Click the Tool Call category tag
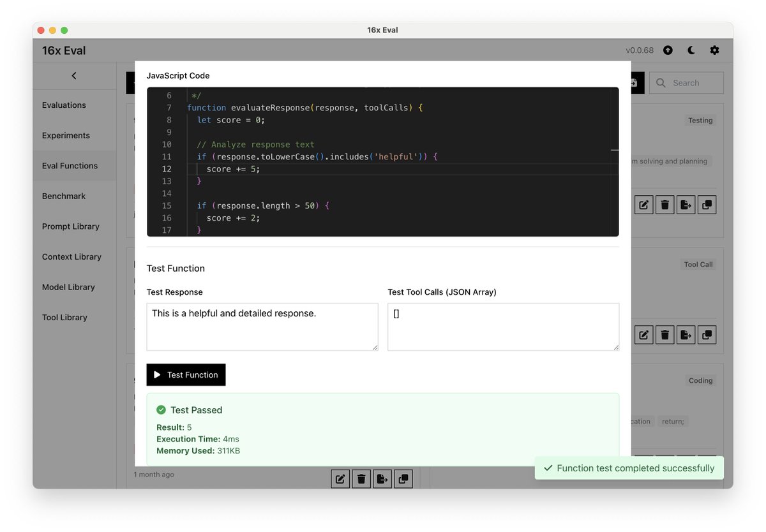Viewport: 766px width, 532px height. [x=698, y=265]
